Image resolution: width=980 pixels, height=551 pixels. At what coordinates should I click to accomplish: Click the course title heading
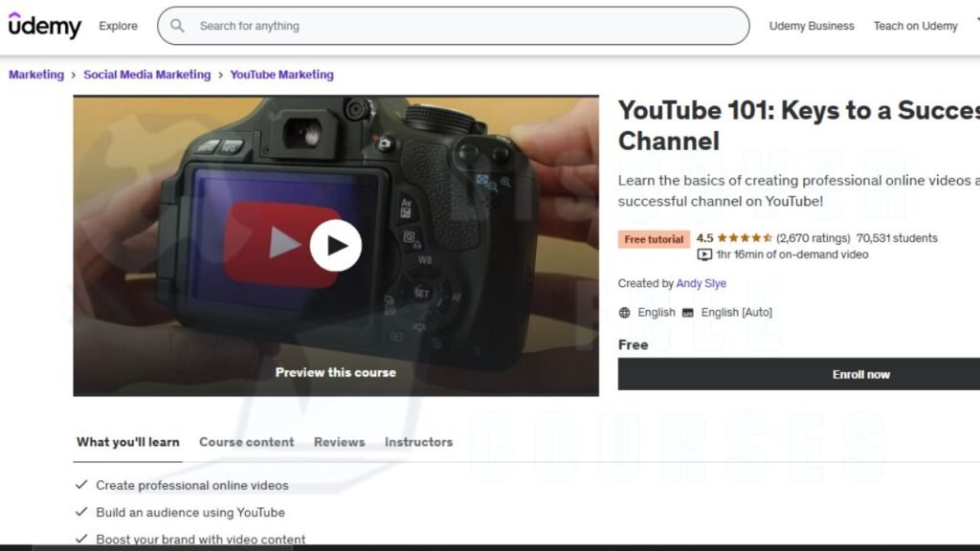pos(799,125)
